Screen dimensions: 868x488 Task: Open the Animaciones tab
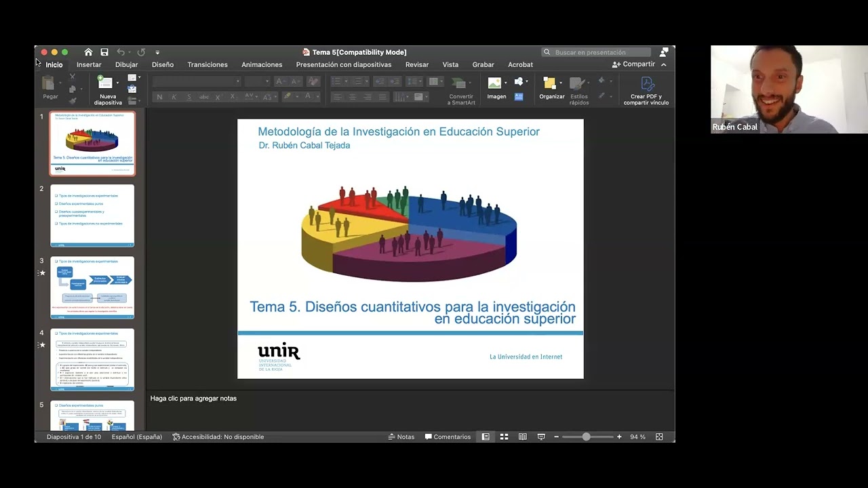(262, 64)
